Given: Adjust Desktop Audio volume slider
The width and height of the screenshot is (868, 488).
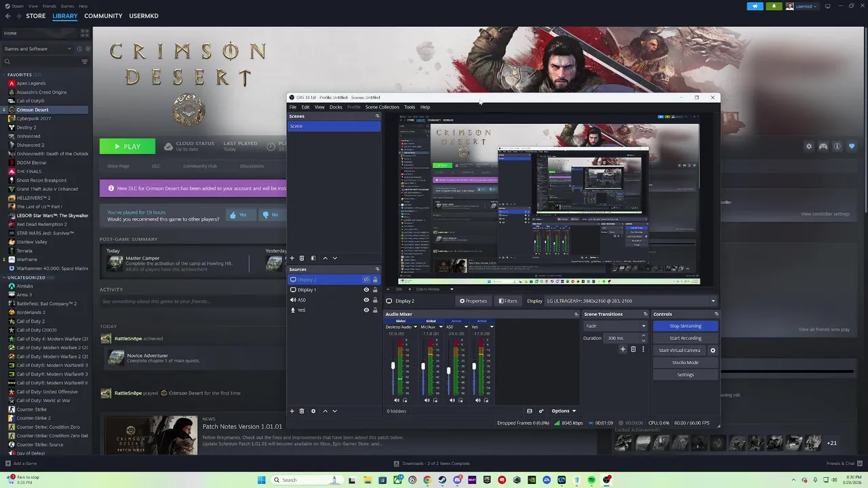Looking at the screenshot, I should [x=393, y=367].
